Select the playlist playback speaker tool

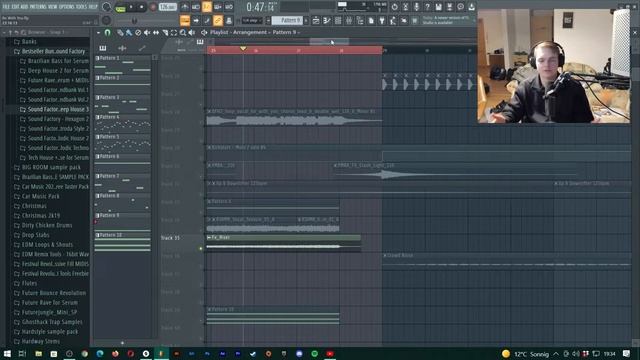click(192, 32)
